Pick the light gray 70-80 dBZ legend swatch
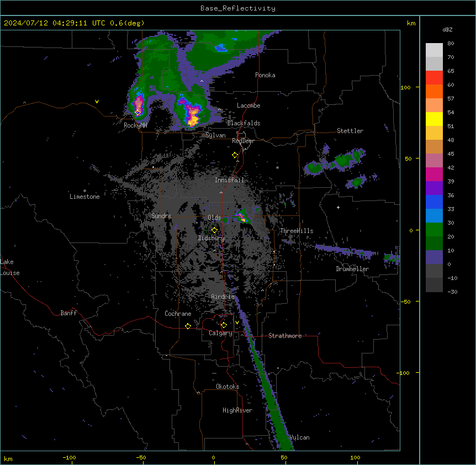The image size is (476, 465). (x=434, y=50)
